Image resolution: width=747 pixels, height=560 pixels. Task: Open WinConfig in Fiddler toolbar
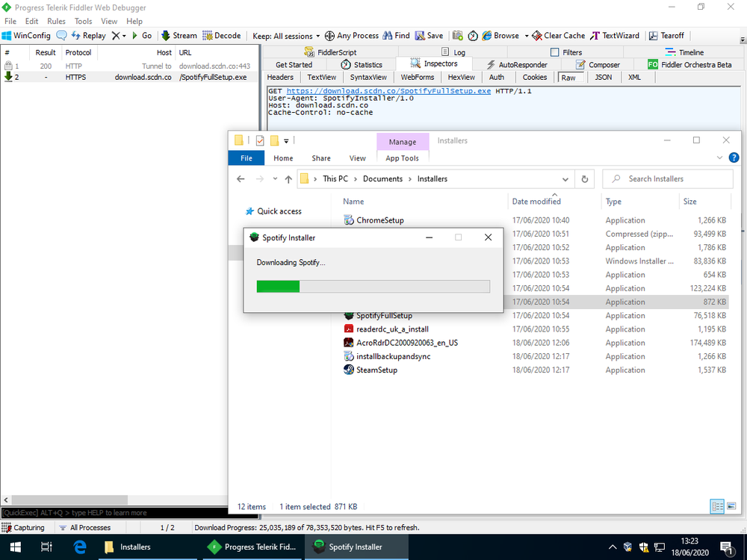point(26,36)
